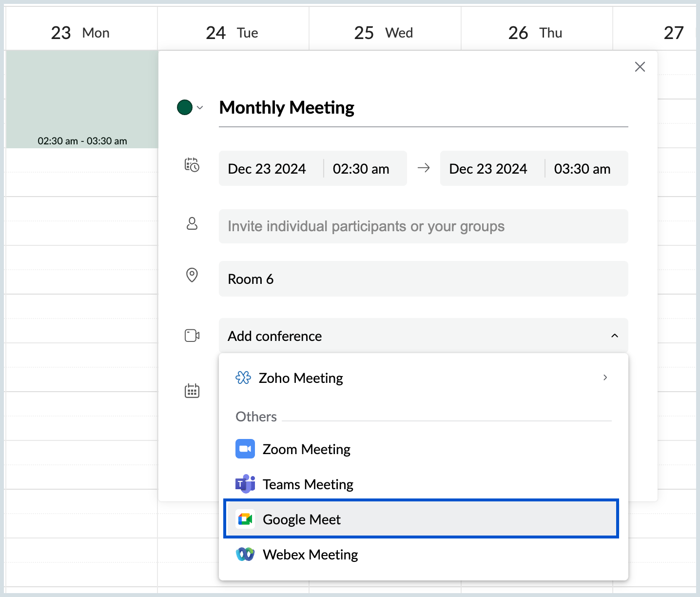Click the video conference camera icon
This screenshot has height=597, width=700.
[x=192, y=336]
